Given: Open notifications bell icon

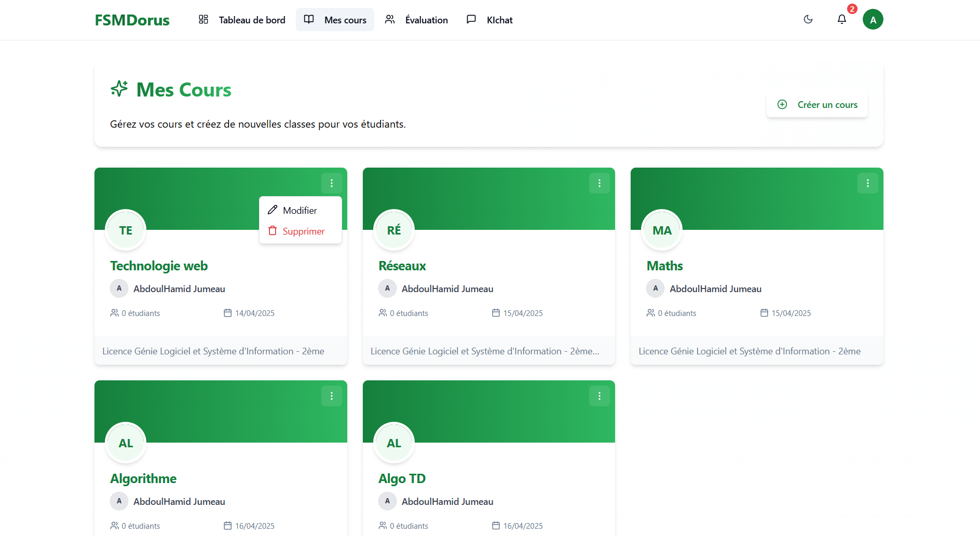Looking at the screenshot, I should (842, 20).
